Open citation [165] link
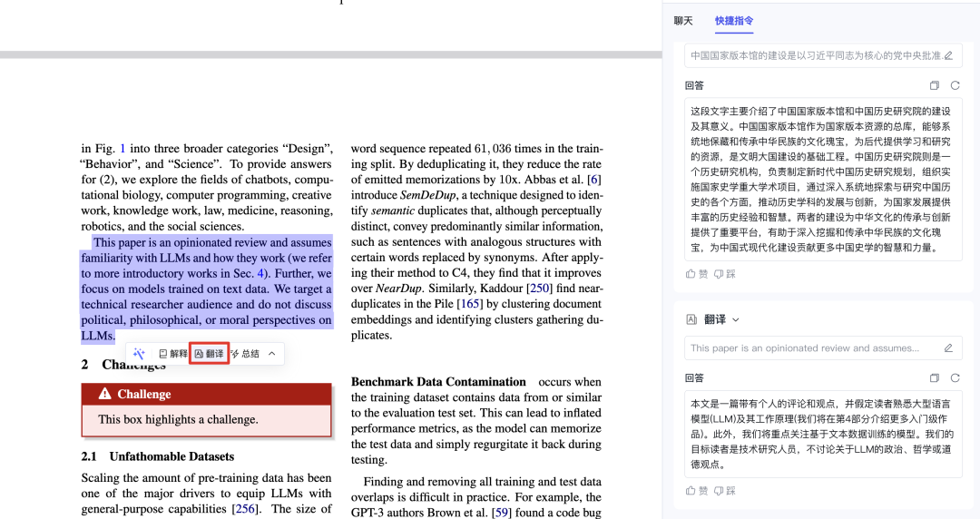This screenshot has height=519, width=980. click(x=470, y=304)
